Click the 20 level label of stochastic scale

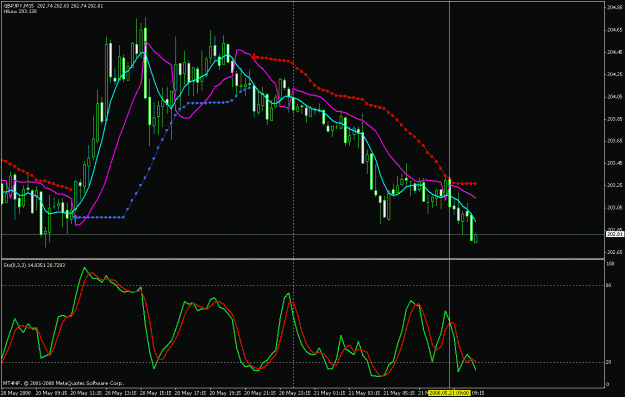click(609, 362)
